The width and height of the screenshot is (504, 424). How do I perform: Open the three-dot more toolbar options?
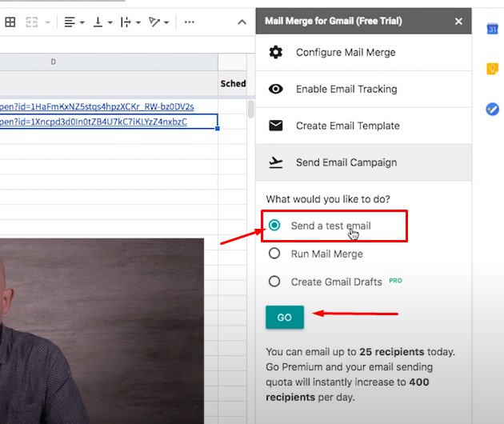point(189,22)
